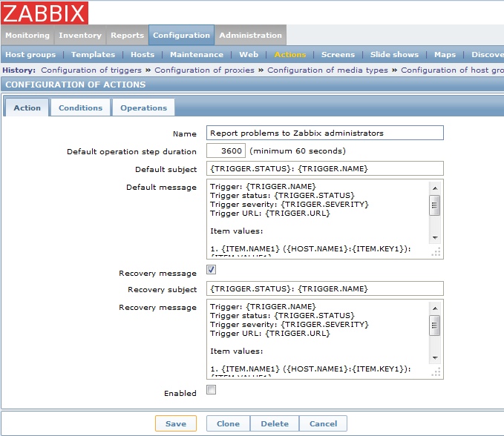This screenshot has height=436, width=504.
Task: Open Configuration of media types history link
Action: (x=327, y=70)
